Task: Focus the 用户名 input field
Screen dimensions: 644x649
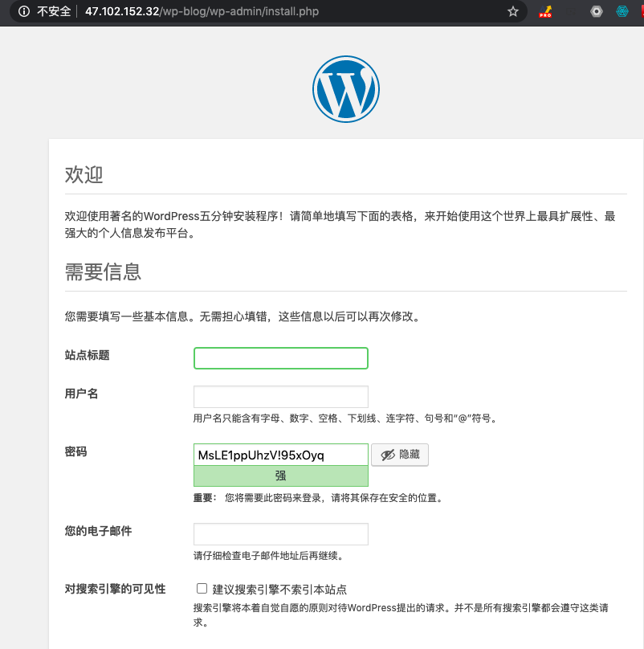Action: click(280, 397)
